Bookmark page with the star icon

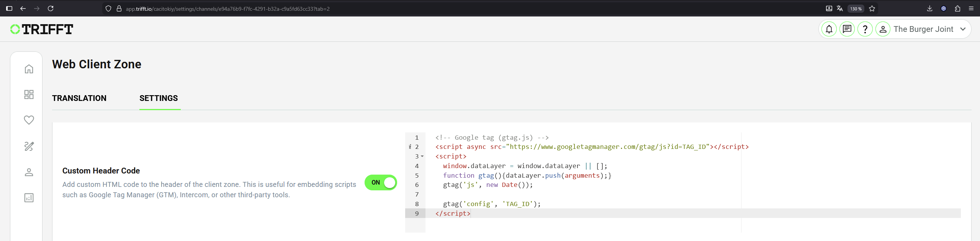pos(872,8)
